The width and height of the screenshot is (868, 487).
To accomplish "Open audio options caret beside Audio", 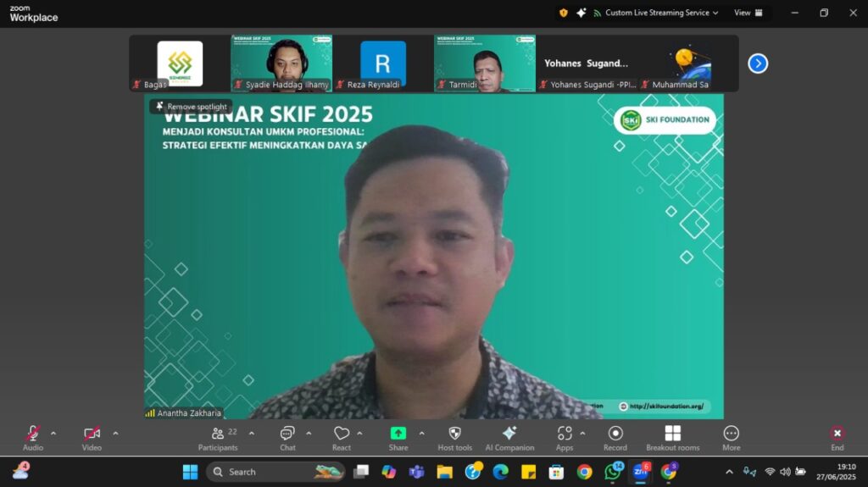I will [53, 434].
